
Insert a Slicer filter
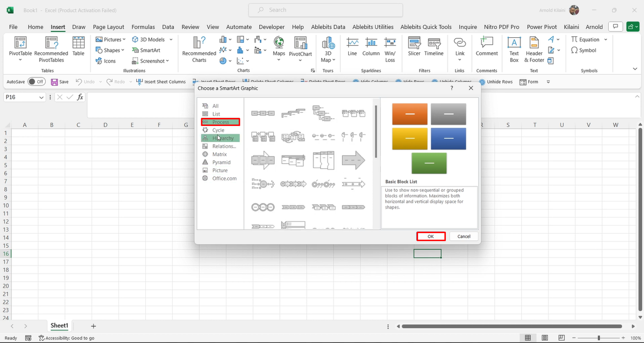click(414, 46)
